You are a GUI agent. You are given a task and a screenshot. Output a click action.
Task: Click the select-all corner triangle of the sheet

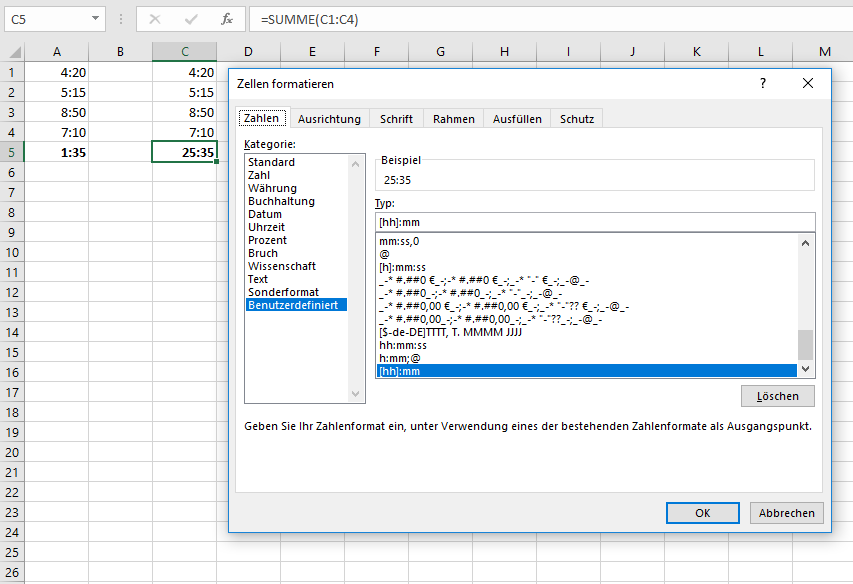[x=15, y=52]
